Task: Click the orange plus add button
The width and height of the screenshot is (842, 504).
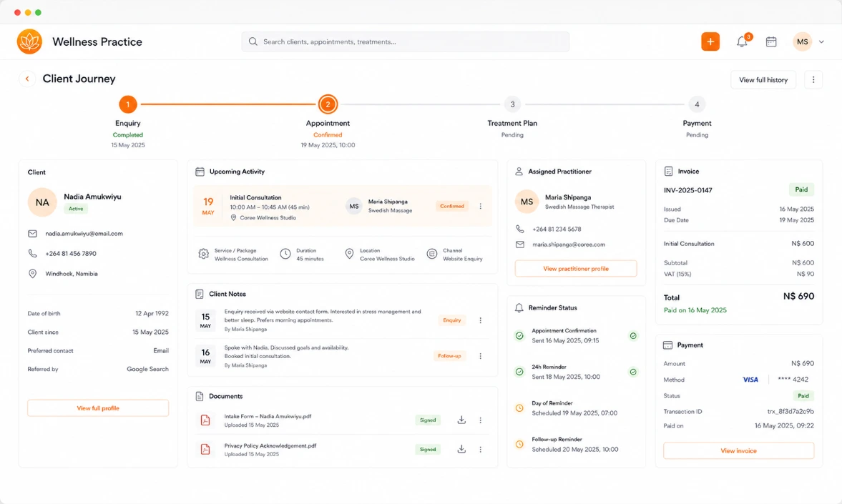Action: click(x=710, y=41)
